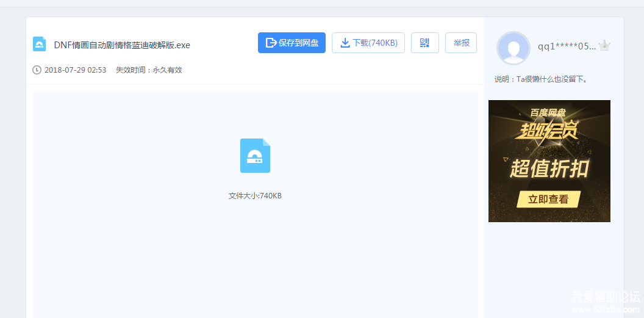Image resolution: width=644 pixels, height=318 pixels.
Task: Select description 说明：Ta很懒什么也没留下。
Action: [x=542, y=79]
